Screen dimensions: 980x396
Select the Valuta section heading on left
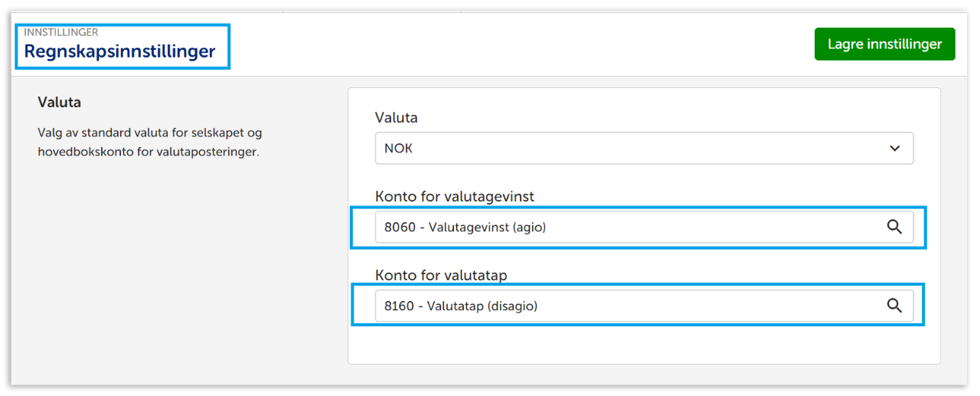(59, 102)
